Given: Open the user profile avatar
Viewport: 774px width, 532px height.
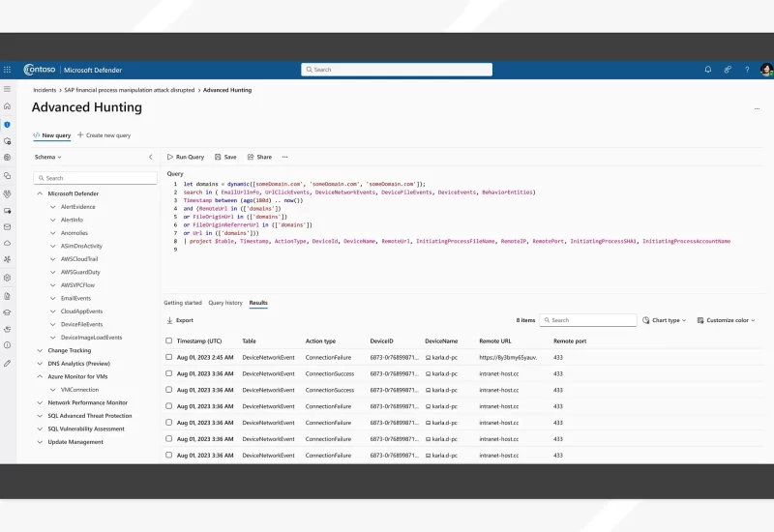Looking at the screenshot, I should click(x=766, y=70).
